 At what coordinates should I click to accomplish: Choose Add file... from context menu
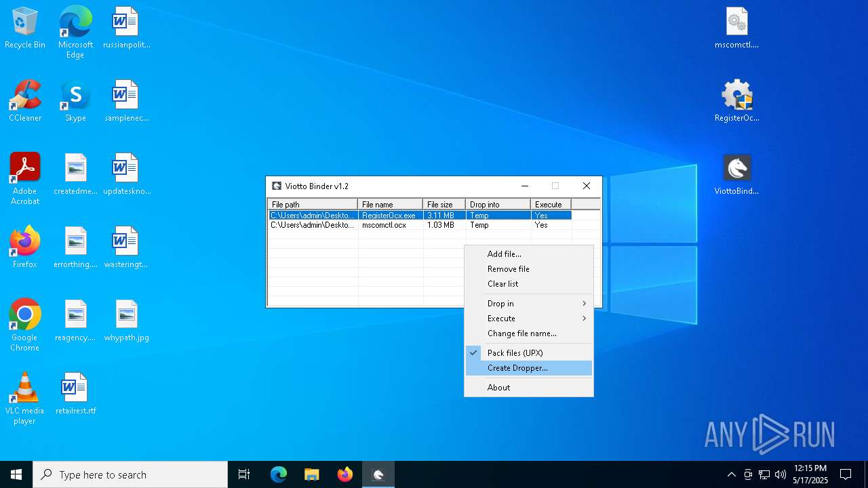coord(529,253)
